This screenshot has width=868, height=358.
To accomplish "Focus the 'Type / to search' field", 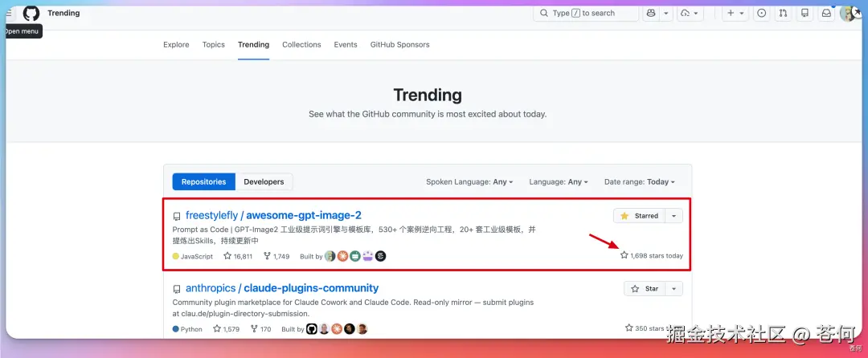I will coord(586,14).
